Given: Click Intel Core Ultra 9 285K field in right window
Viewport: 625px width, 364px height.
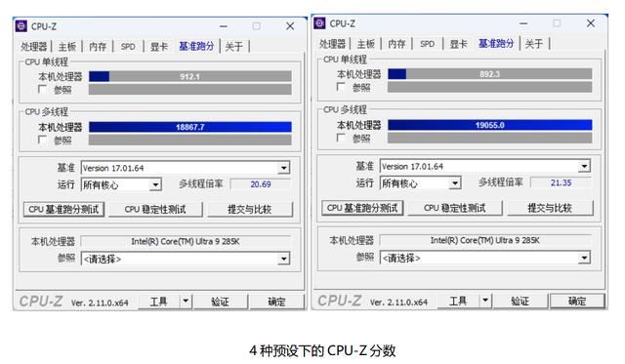Looking at the screenshot, I should click(485, 240).
